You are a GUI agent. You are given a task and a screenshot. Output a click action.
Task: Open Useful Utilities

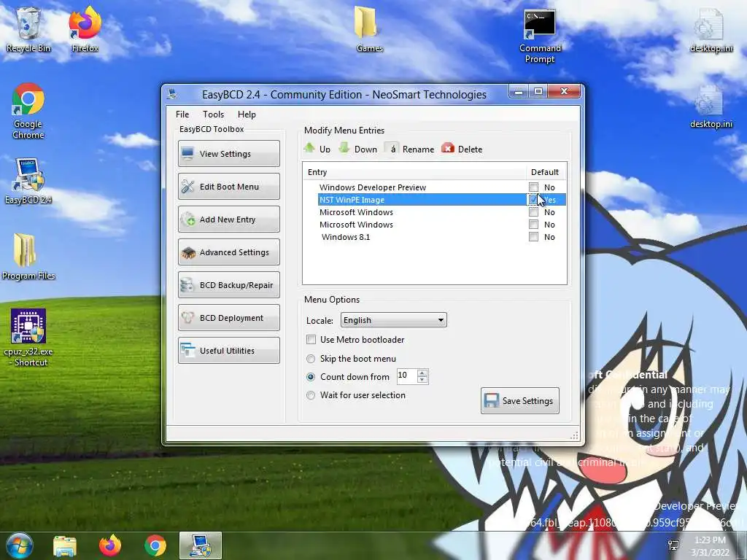pos(228,351)
